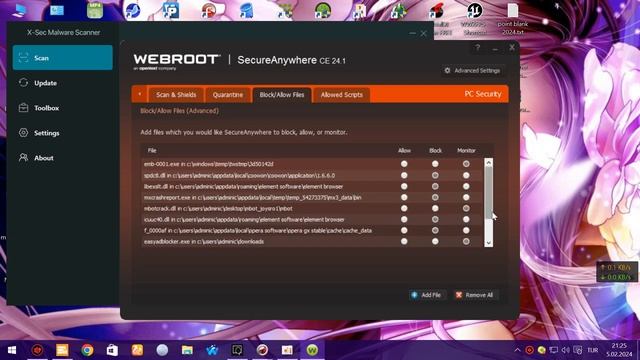Click the Add File button
This screenshot has height=360, width=640.
(427, 295)
